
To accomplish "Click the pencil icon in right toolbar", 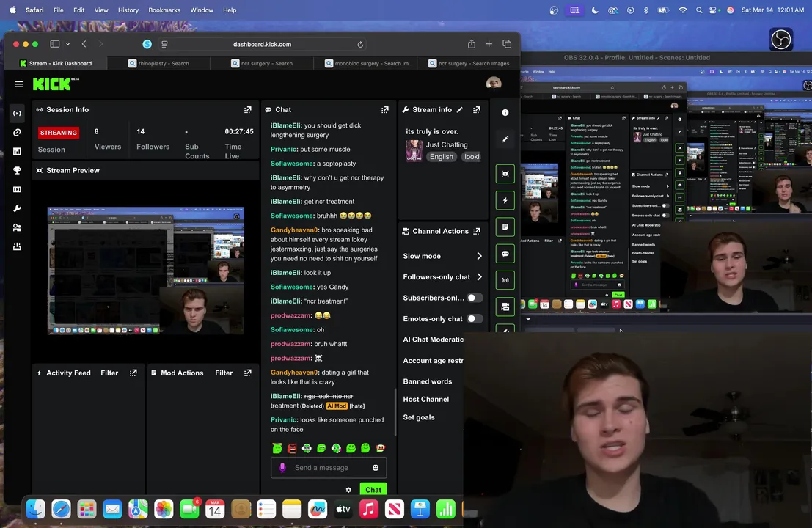I will [x=505, y=139].
